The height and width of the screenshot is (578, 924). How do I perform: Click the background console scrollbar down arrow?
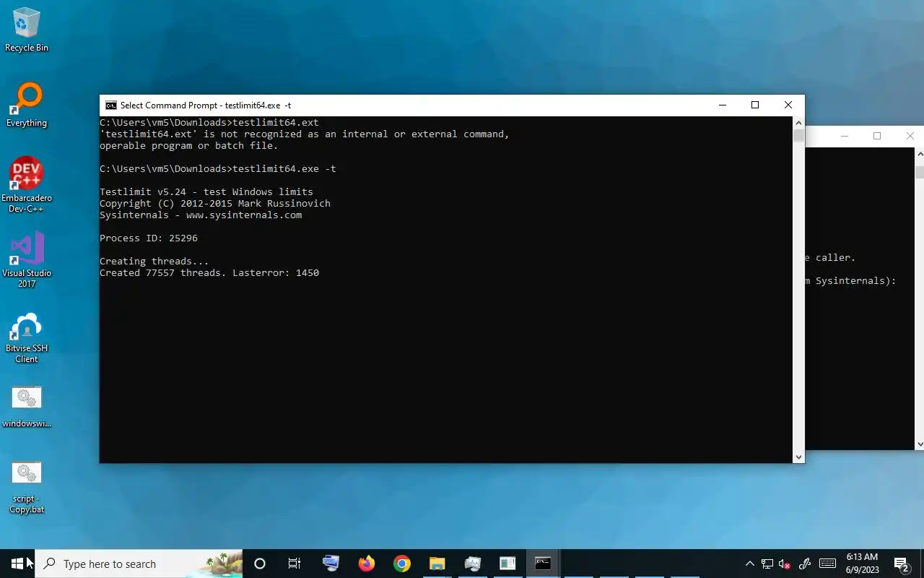pos(920,444)
